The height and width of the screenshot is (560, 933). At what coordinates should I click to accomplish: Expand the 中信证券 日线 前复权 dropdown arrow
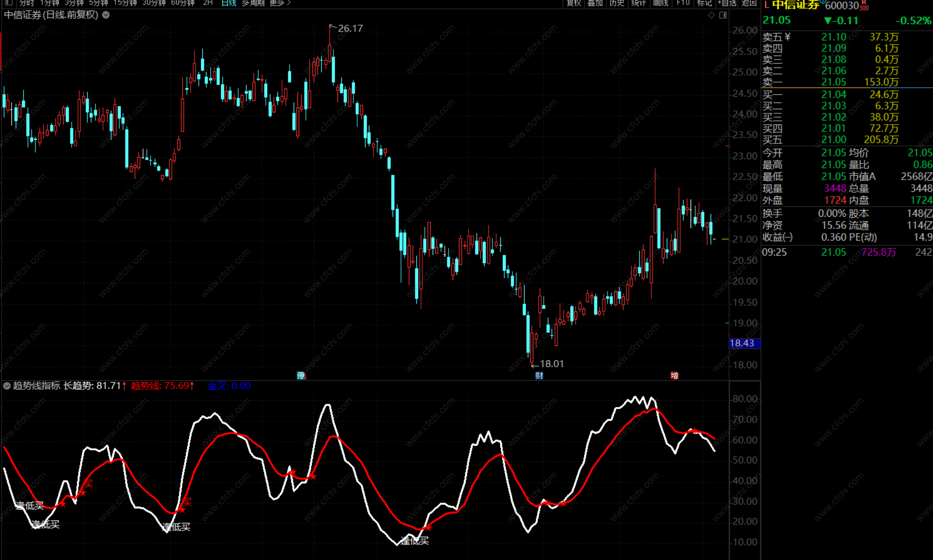coord(106,15)
